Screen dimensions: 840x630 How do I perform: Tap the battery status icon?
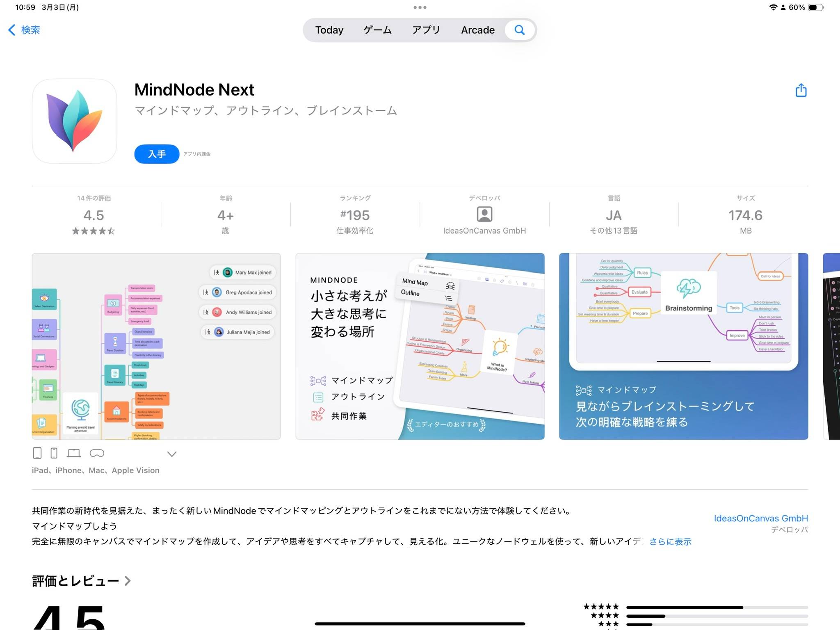[x=815, y=7]
